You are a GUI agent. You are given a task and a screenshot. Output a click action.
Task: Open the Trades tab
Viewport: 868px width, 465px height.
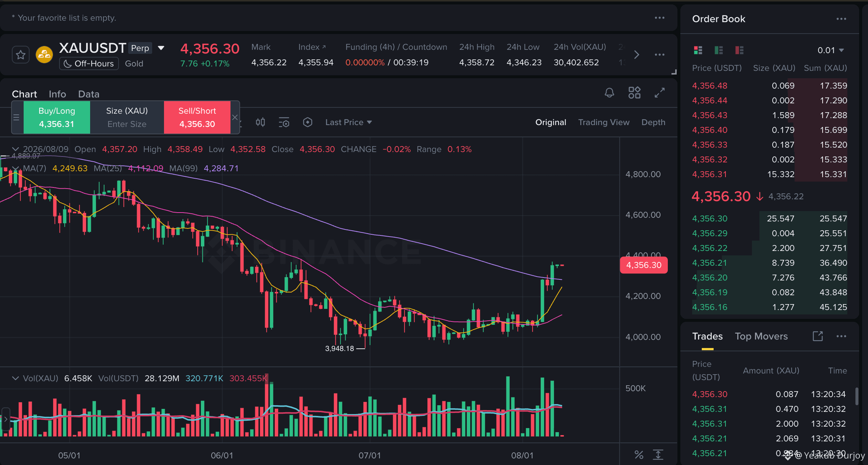coord(707,336)
